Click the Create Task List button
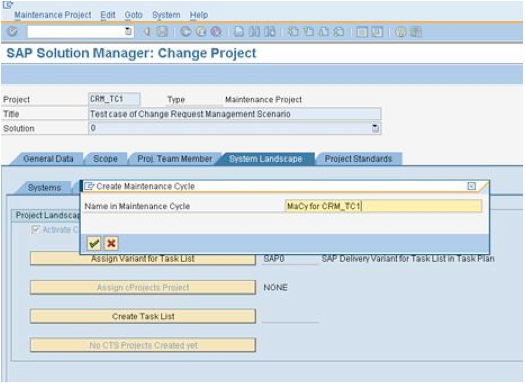 tap(143, 316)
